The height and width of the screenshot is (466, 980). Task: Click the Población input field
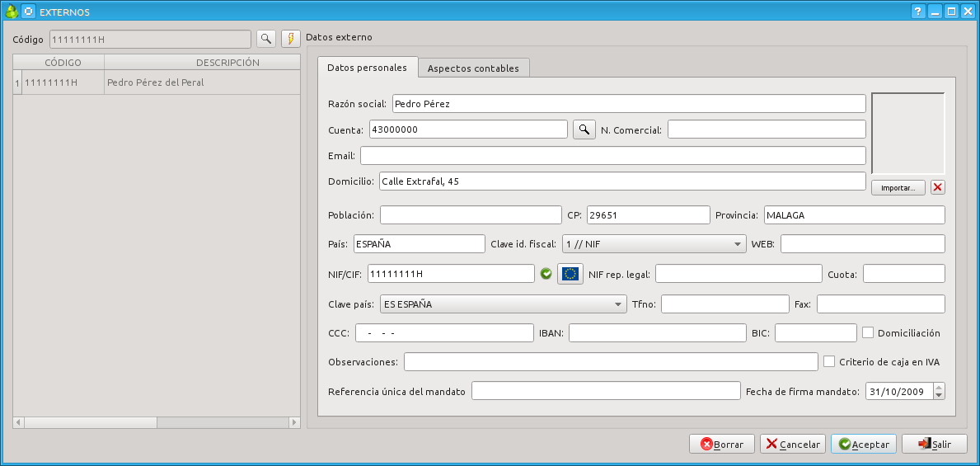coord(471,214)
